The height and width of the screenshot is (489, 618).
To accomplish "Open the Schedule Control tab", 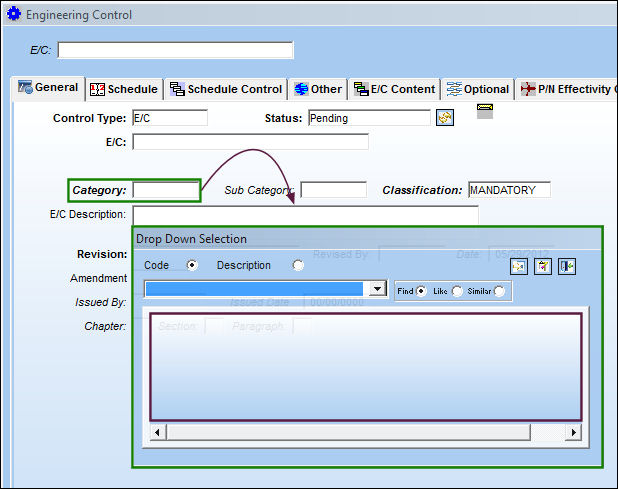I will pyautogui.click(x=226, y=89).
